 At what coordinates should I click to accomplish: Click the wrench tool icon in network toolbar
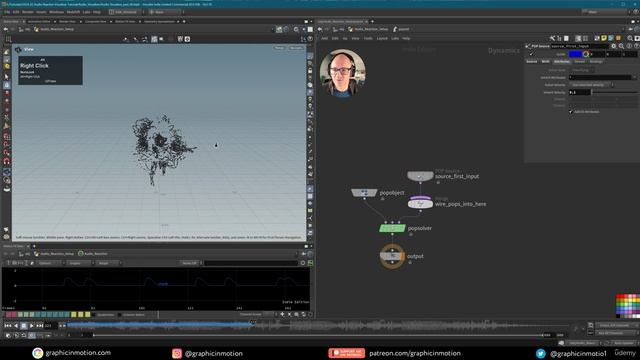[x=552, y=38]
